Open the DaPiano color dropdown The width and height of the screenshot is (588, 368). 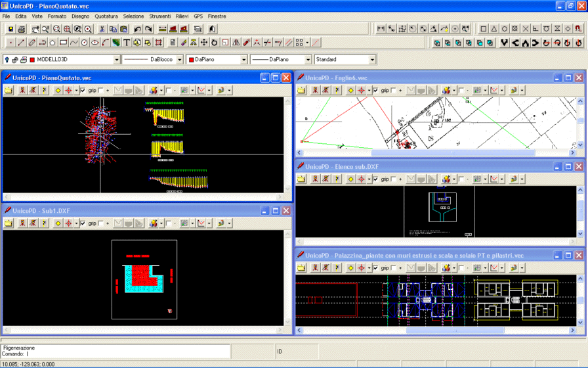tap(243, 60)
